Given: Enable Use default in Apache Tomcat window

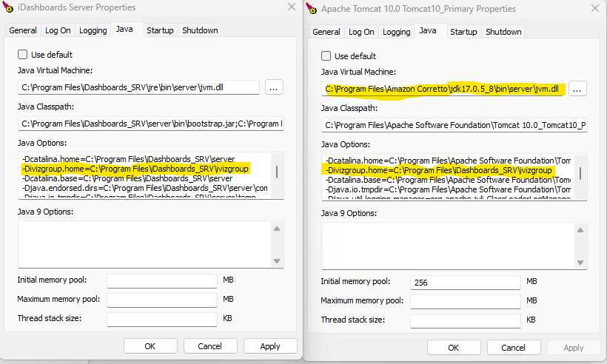Looking at the screenshot, I should pos(326,56).
